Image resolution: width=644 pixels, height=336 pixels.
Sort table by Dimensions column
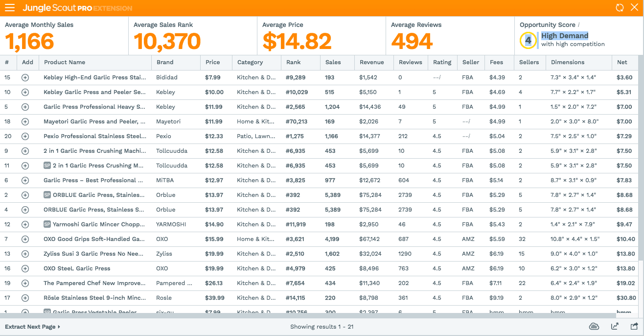point(568,62)
